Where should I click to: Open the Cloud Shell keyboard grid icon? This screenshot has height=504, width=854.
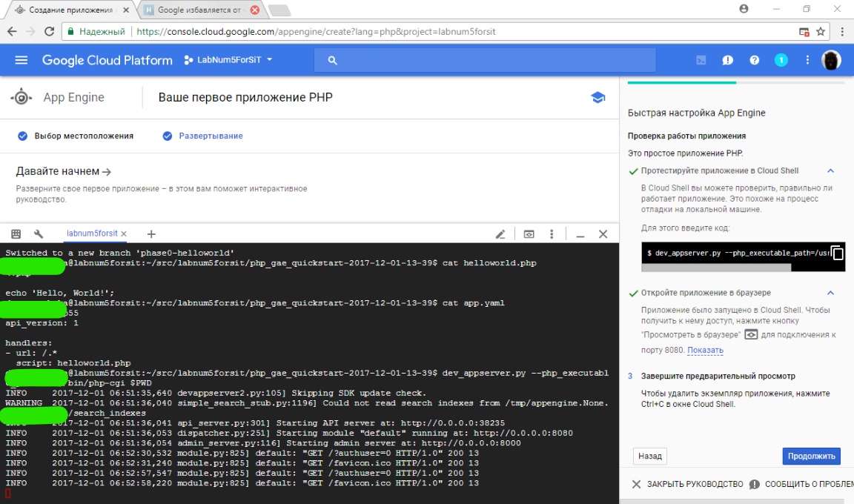(16, 234)
